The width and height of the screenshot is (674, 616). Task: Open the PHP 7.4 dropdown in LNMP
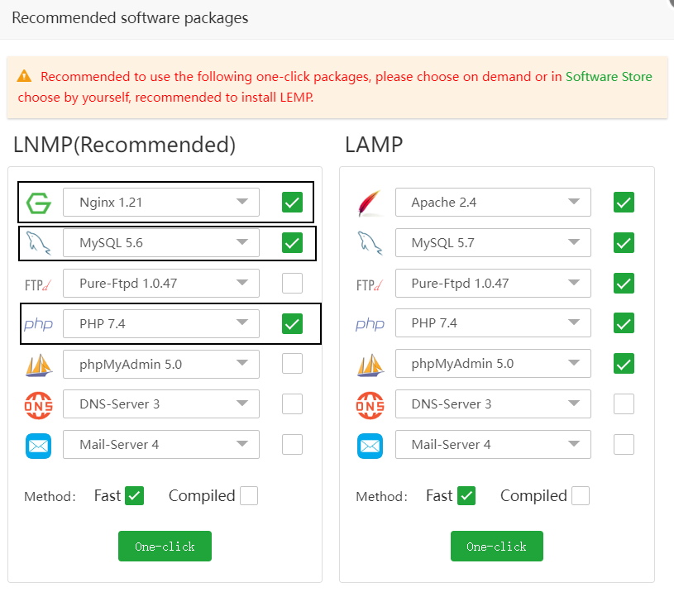(x=161, y=324)
